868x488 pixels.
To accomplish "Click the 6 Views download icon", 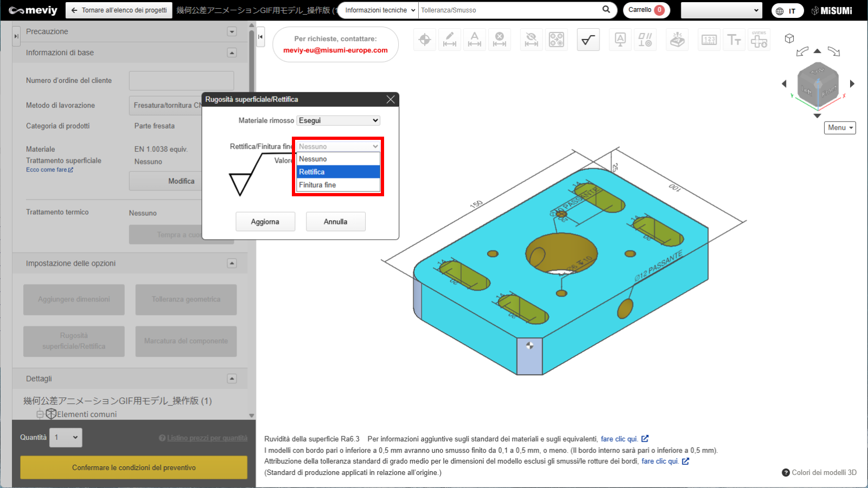I will [x=758, y=40].
